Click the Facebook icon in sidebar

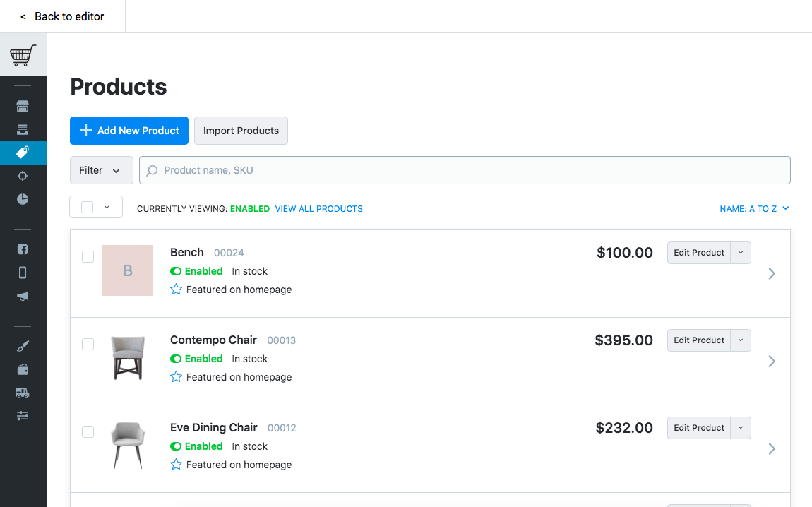[x=23, y=249]
